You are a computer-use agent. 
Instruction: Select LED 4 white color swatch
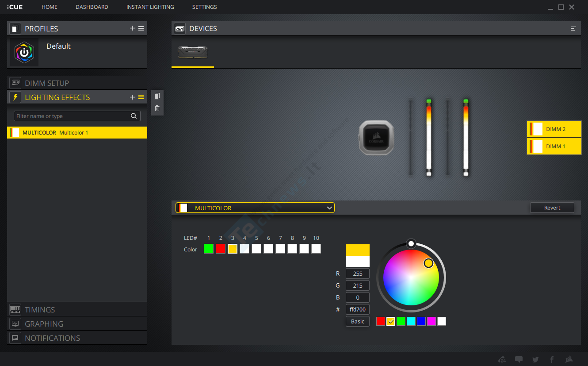coord(244,249)
